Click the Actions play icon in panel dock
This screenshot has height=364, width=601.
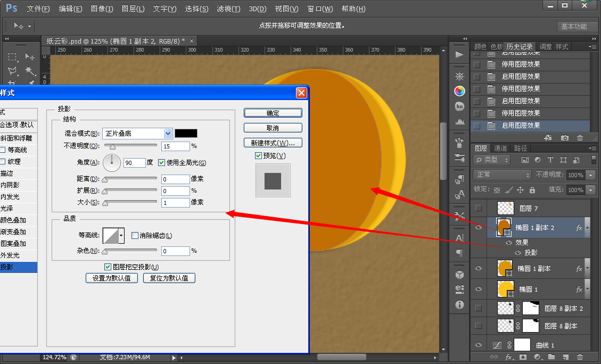click(x=459, y=54)
